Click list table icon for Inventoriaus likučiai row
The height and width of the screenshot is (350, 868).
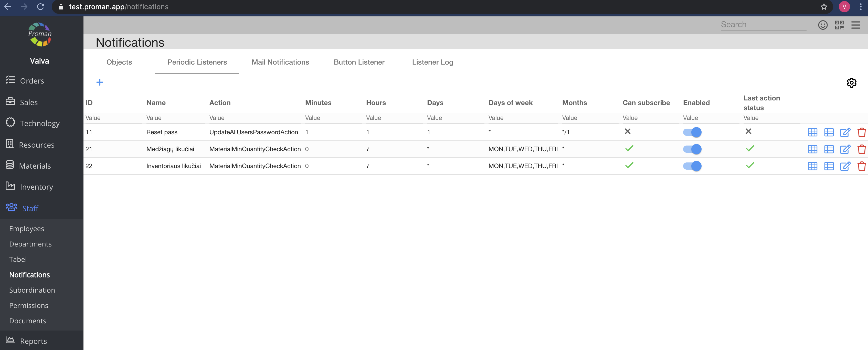point(829,166)
